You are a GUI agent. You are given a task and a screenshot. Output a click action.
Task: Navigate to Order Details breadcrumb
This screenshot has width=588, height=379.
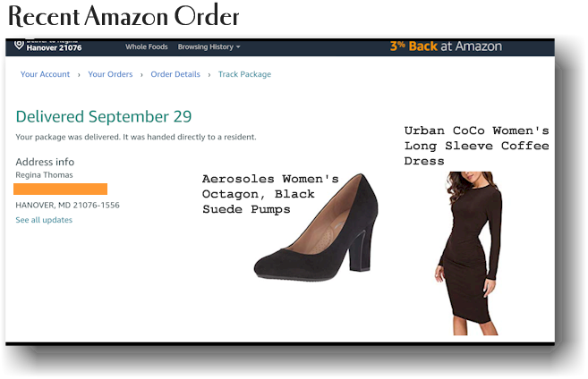click(x=175, y=74)
